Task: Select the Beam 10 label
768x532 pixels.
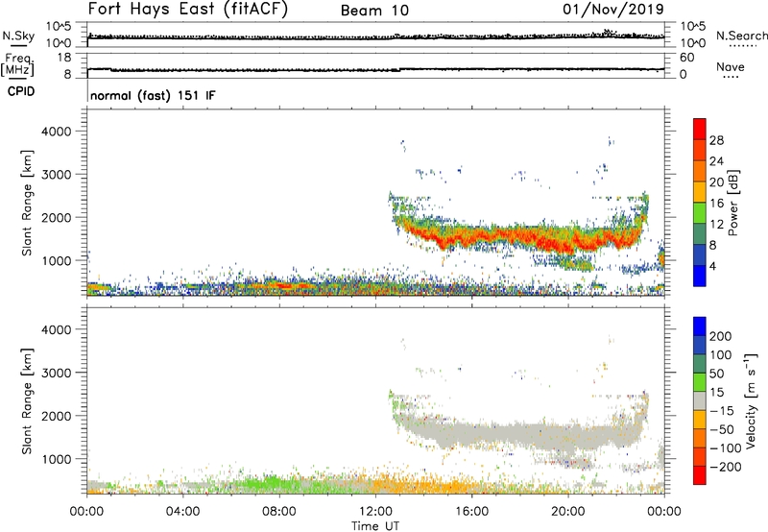Action: [374, 11]
